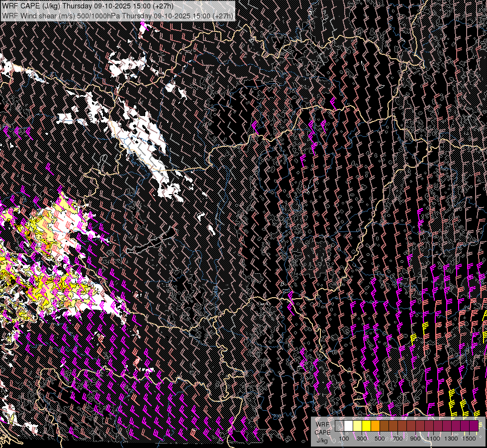487x448 pixels.
Task: Click the "1300" legend scale label
Action: click(x=451, y=439)
